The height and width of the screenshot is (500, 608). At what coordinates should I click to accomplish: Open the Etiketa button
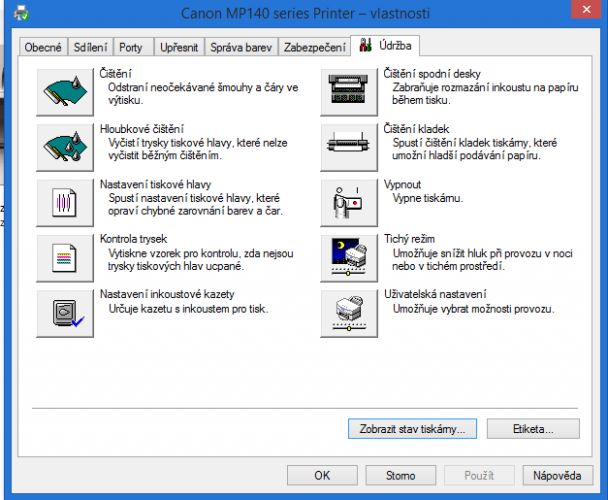pyautogui.click(x=533, y=429)
